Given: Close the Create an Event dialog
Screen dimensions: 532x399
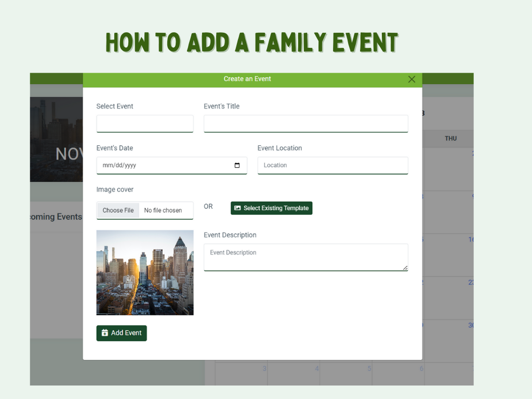Looking at the screenshot, I should click(x=411, y=79).
